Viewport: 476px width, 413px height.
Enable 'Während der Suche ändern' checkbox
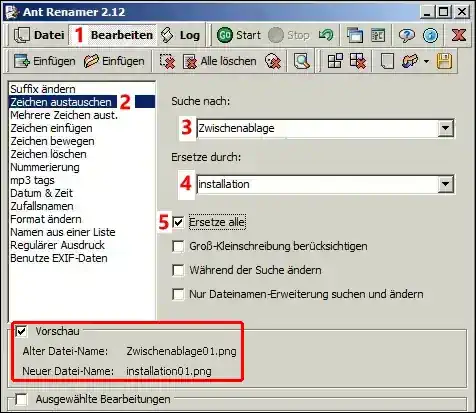tap(178, 270)
